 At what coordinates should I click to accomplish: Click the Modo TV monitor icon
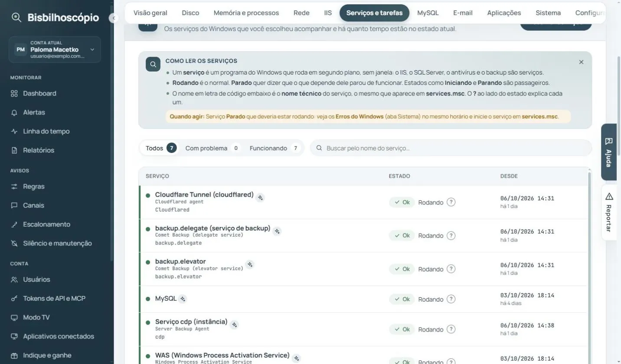14,317
